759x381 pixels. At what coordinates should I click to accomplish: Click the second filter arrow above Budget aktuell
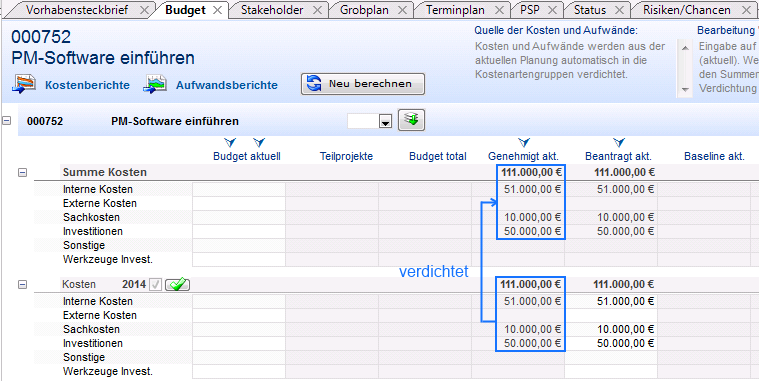click(x=259, y=142)
